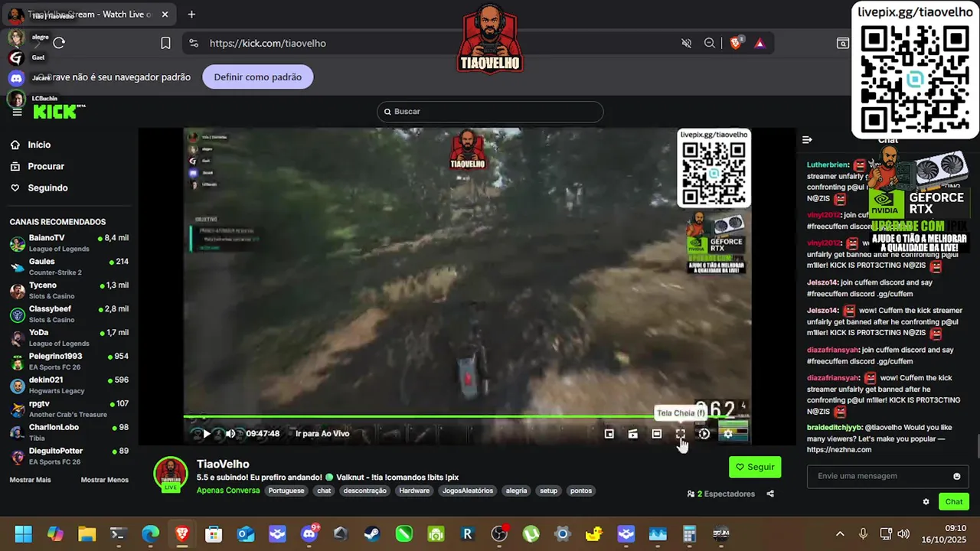Open recommended channel Gaules
980x551 pixels.
[x=69, y=267]
